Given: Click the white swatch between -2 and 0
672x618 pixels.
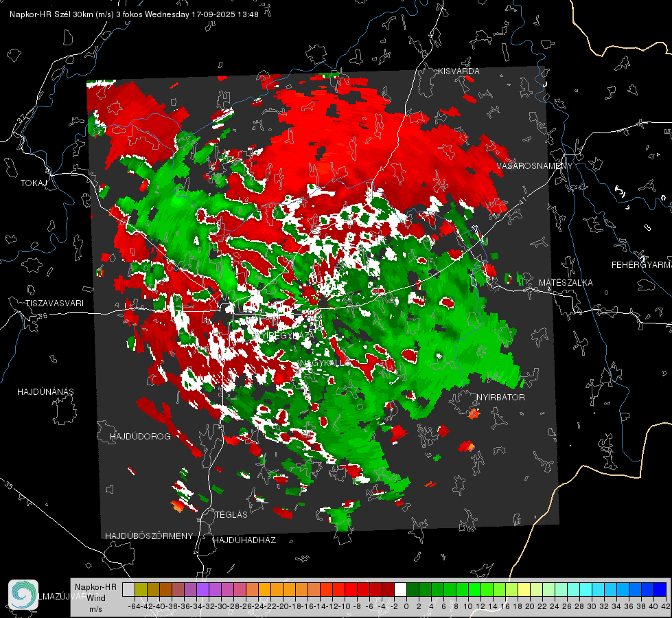Looking at the screenshot, I should pyautogui.click(x=400, y=590).
